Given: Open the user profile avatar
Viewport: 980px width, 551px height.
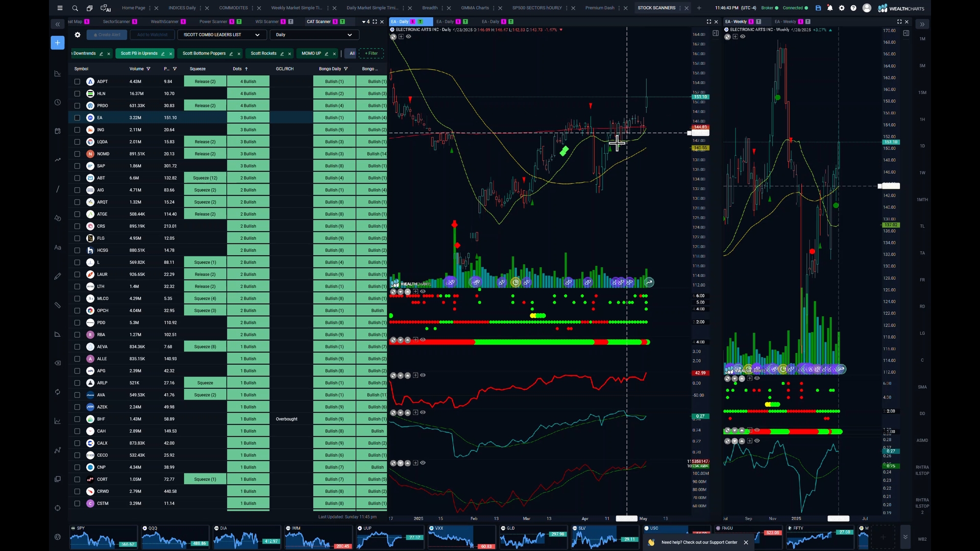Looking at the screenshot, I should coord(867,8).
